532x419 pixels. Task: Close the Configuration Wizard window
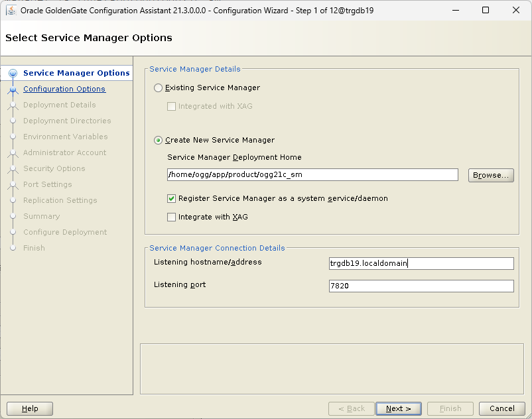(515, 10)
